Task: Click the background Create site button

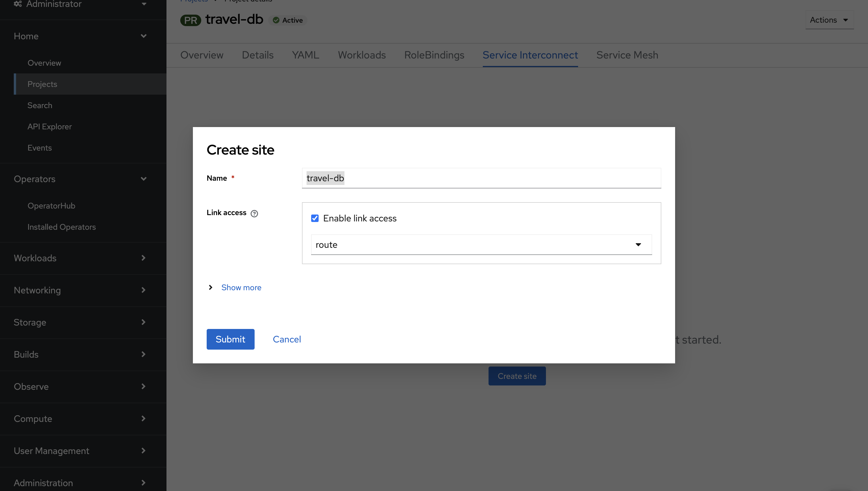Action: pos(517,376)
